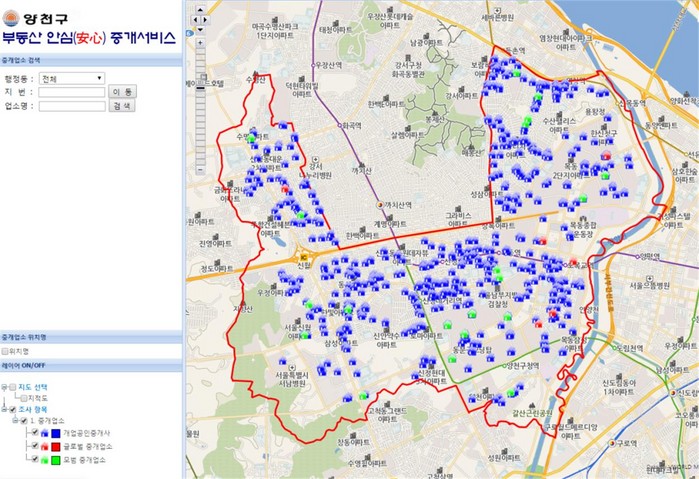Viewport: 699px width, 479px height.
Task: Collapse the 조사 항목 tree node
Action: (x=4, y=409)
